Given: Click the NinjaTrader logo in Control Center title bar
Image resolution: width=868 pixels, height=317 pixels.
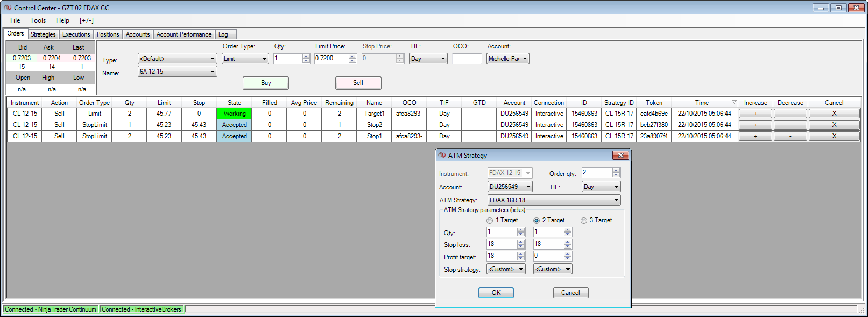Looking at the screenshot, I should (x=8, y=8).
